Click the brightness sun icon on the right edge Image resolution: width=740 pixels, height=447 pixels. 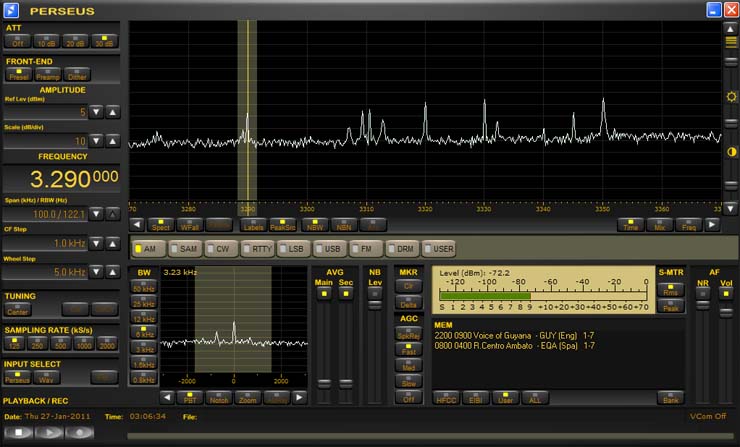[731, 97]
